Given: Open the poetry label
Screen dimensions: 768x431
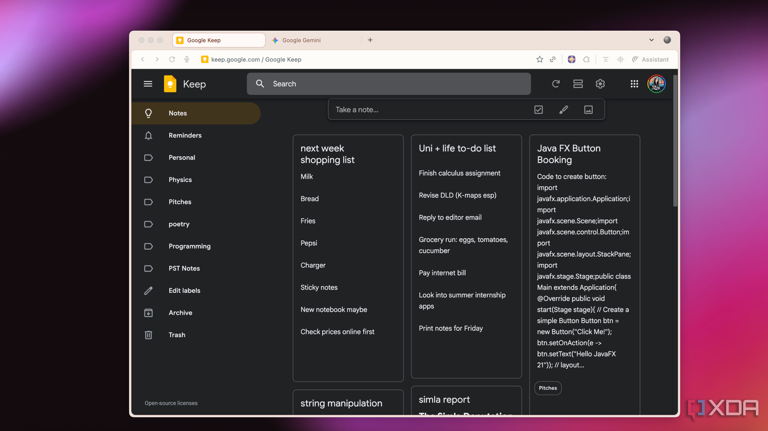Looking at the screenshot, I should (196, 224).
